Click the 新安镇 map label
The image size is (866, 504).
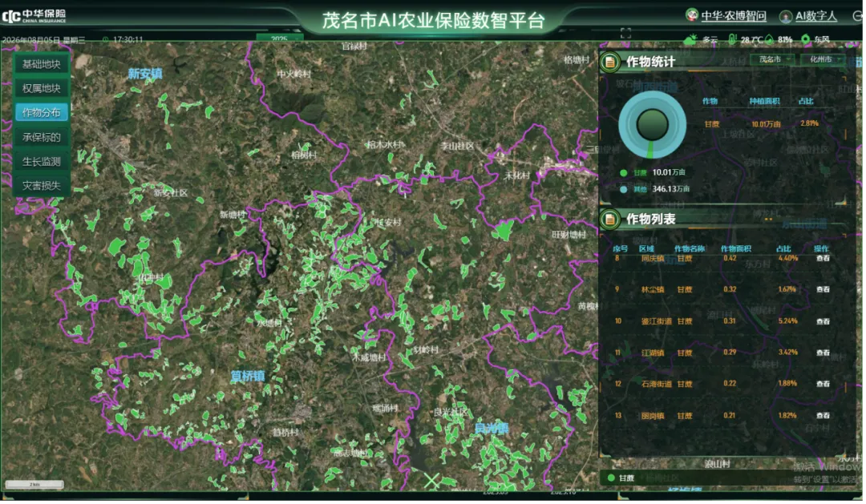click(x=144, y=74)
